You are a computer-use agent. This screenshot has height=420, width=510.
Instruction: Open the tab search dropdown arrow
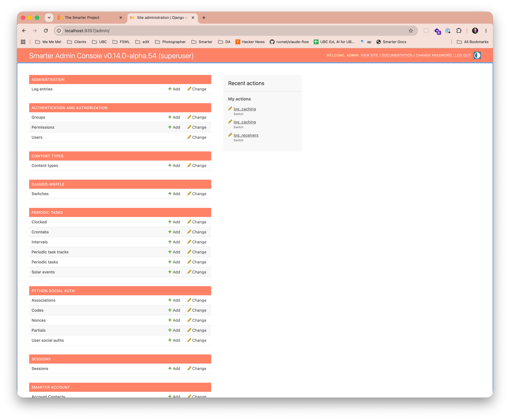tap(49, 18)
